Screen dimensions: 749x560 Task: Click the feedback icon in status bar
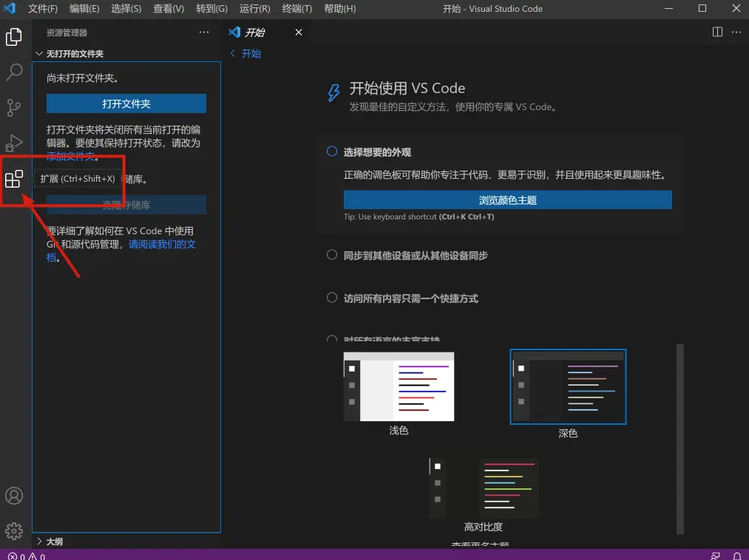pos(715,556)
